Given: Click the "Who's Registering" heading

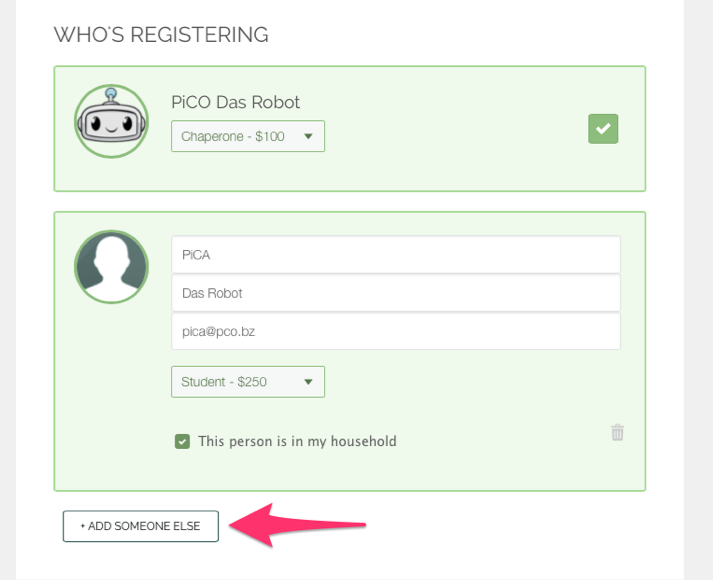Looking at the screenshot, I should [x=161, y=35].
